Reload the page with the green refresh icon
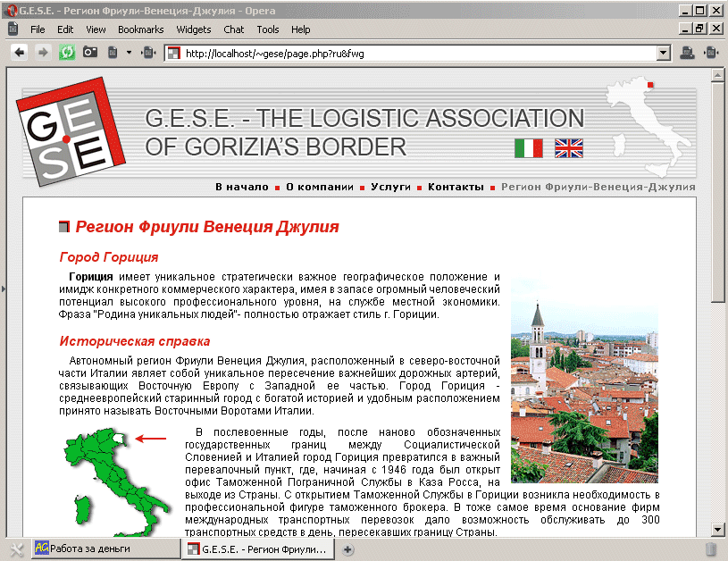Image resolution: width=728 pixels, height=561 pixels. tap(67, 53)
